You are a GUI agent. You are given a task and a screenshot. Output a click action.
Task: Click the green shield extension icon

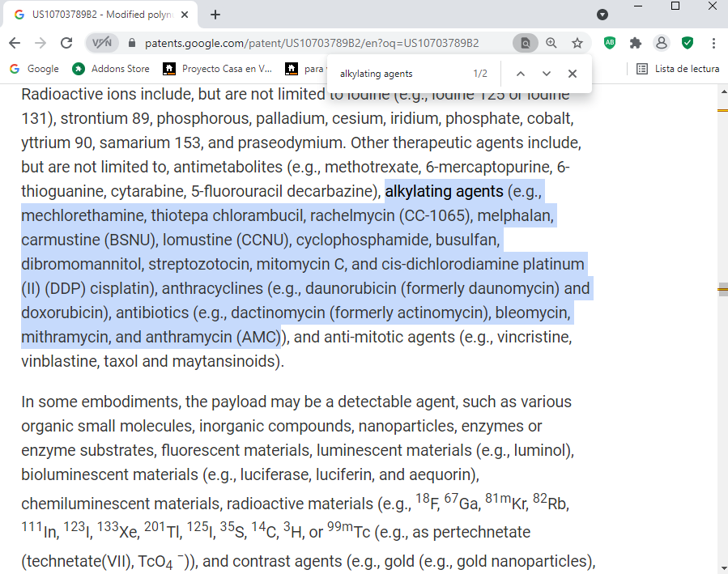688,43
